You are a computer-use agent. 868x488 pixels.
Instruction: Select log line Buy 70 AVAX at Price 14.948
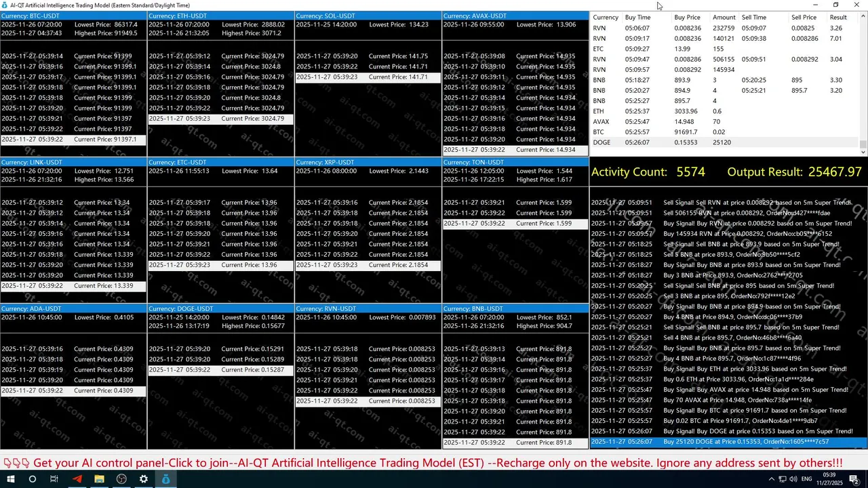point(729,400)
